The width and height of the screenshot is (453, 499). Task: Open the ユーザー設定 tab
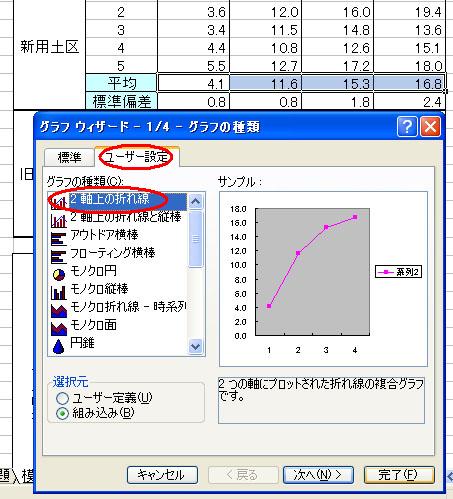(137, 156)
